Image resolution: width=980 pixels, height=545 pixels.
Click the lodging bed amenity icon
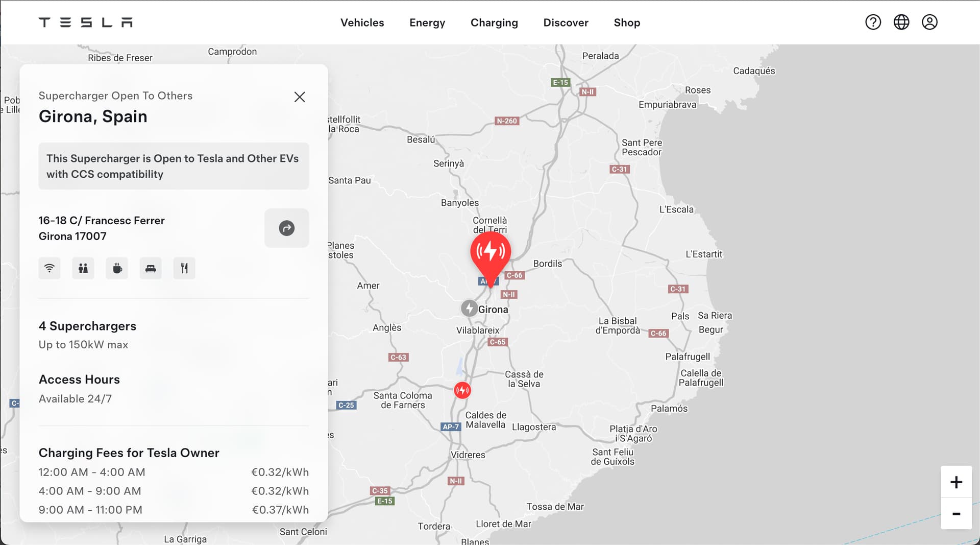pyautogui.click(x=151, y=268)
